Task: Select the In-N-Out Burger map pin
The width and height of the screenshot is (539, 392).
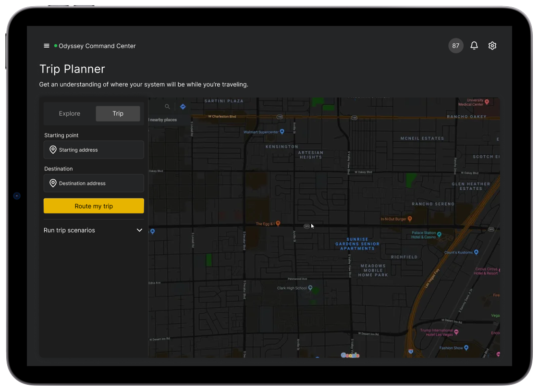Action: pyautogui.click(x=410, y=219)
